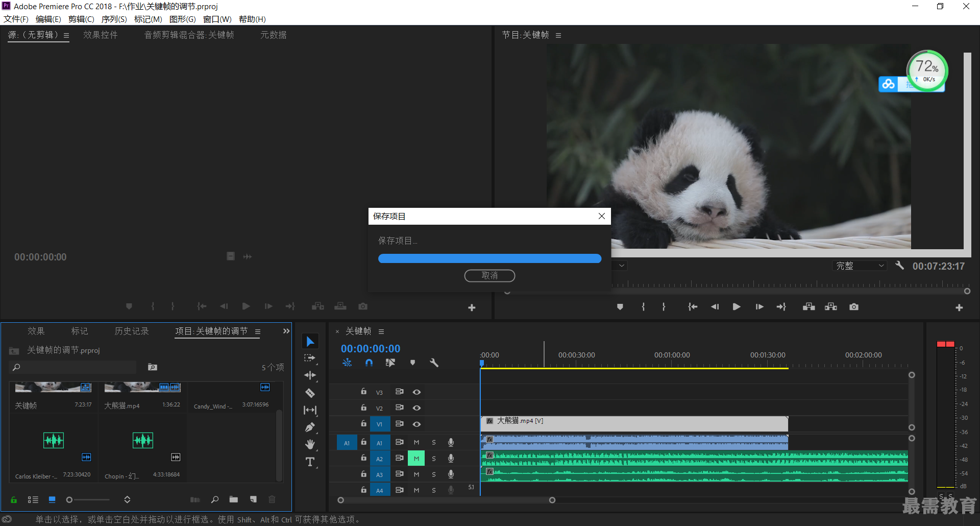The width and height of the screenshot is (980, 526).
Task: Toggle V1 track output eye
Action: coord(416,424)
